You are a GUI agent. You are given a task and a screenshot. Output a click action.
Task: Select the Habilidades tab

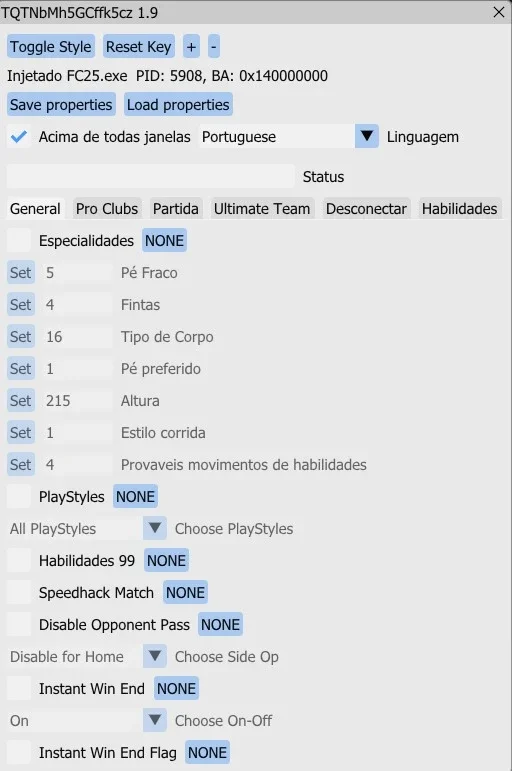coord(459,208)
